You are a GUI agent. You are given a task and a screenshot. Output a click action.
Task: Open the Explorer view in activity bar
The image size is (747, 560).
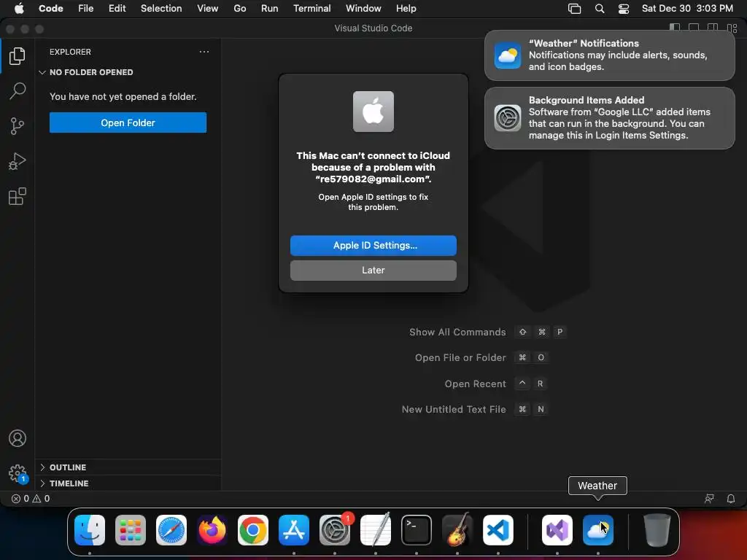click(x=18, y=55)
